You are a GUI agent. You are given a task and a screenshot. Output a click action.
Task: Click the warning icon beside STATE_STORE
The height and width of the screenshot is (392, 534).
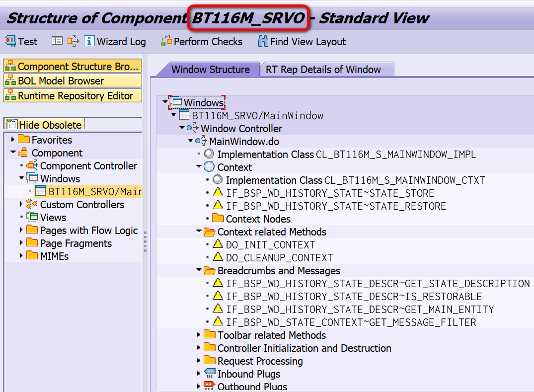(x=218, y=192)
